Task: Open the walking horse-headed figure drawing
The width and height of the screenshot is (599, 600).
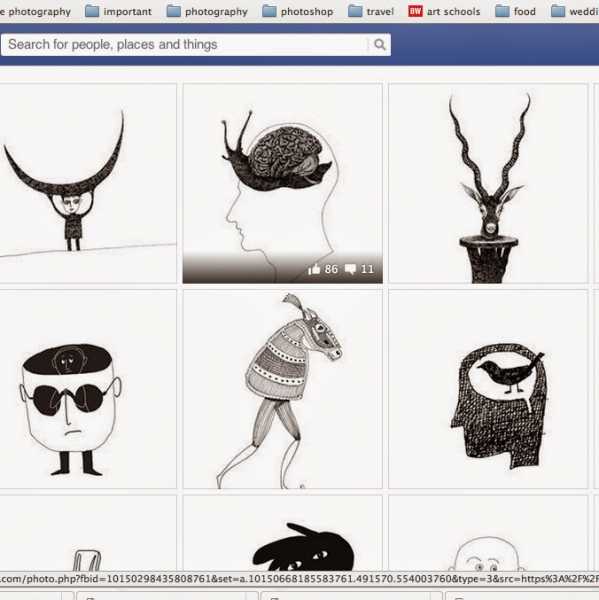Action: 282,389
